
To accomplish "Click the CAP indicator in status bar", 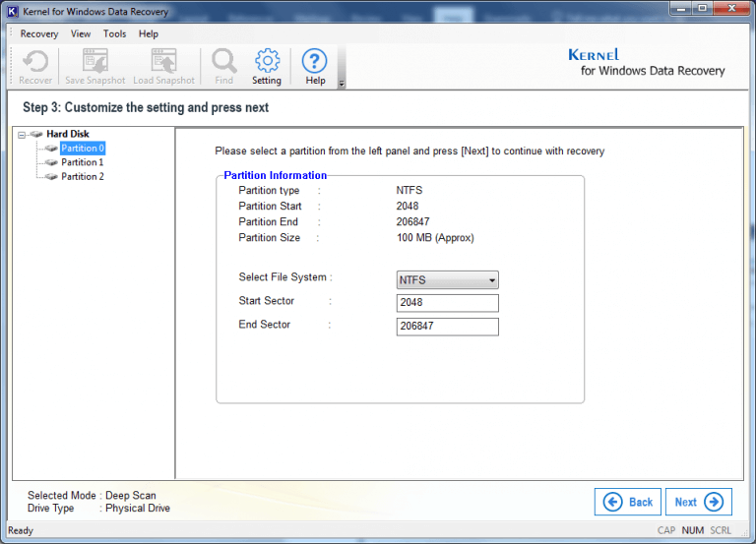I will (x=666, y=530).
